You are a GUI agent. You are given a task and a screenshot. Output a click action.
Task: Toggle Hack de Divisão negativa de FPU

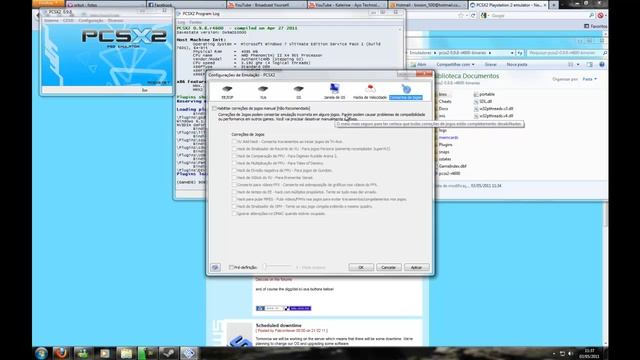point(234,170)
